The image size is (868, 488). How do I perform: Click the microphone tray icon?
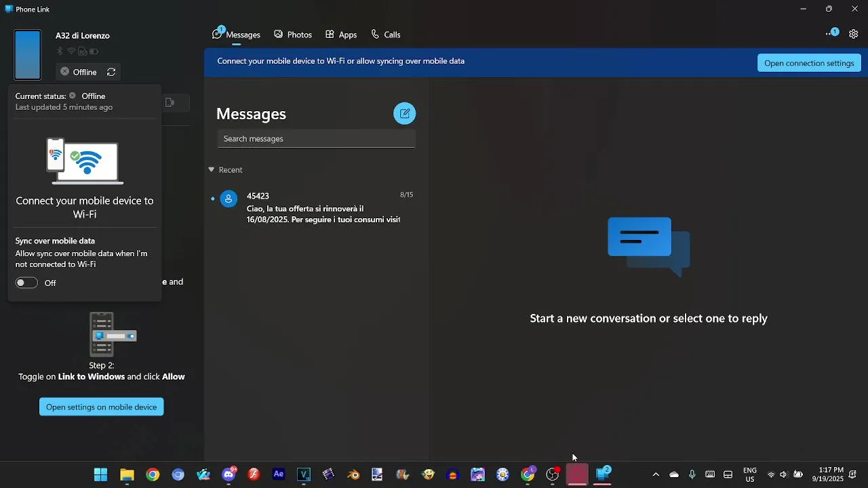(692, 474)
